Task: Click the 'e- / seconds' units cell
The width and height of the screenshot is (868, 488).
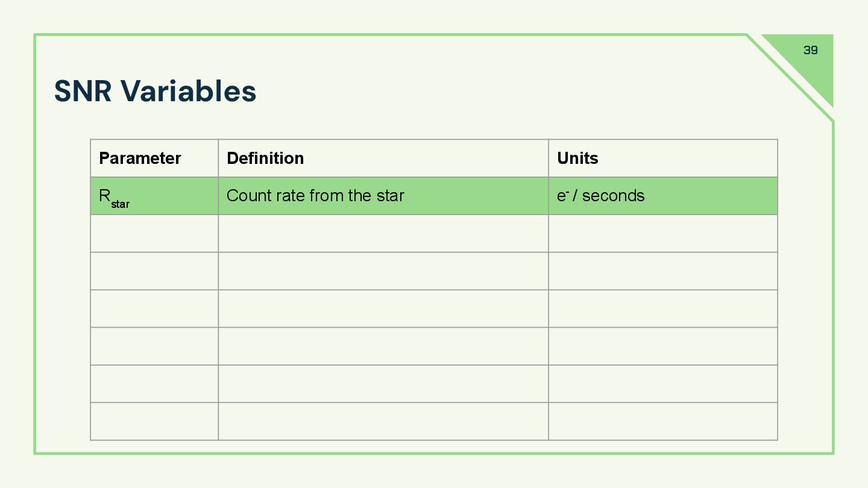Action: click(663, 196)
